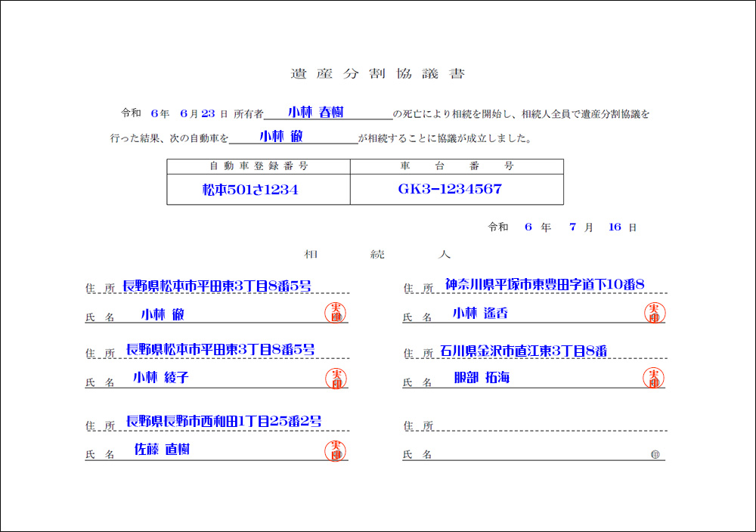Click the red seal next to 佐藤 直樹
Image resolution: width=756 pixels, height=532 pixels.
(x=335, y=450)
